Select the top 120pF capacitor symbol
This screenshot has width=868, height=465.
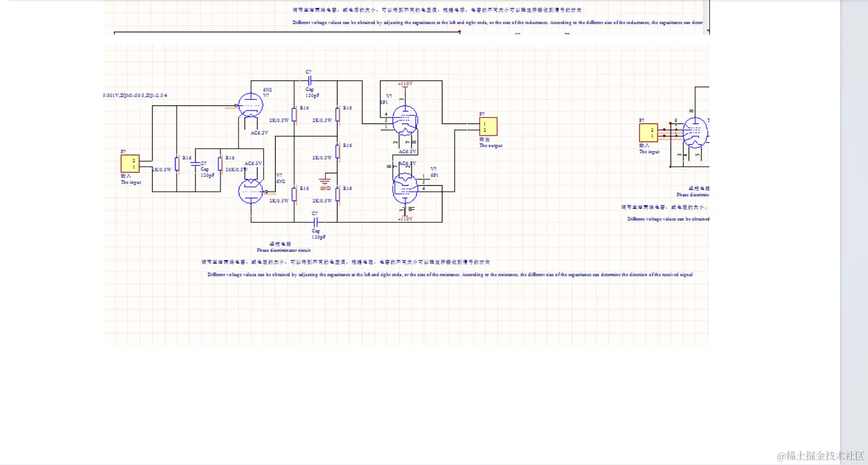coord(309,81)
